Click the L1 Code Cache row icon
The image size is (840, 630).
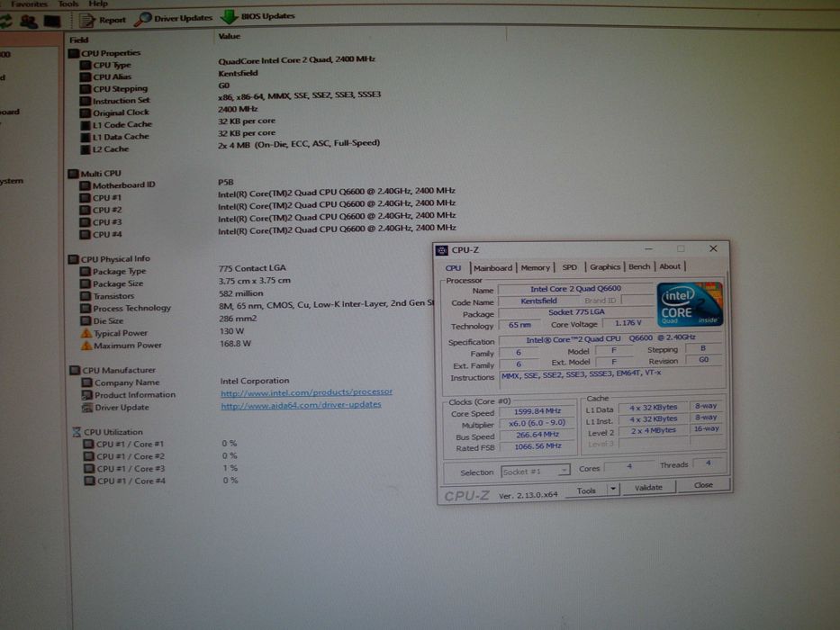pos(86,125)
